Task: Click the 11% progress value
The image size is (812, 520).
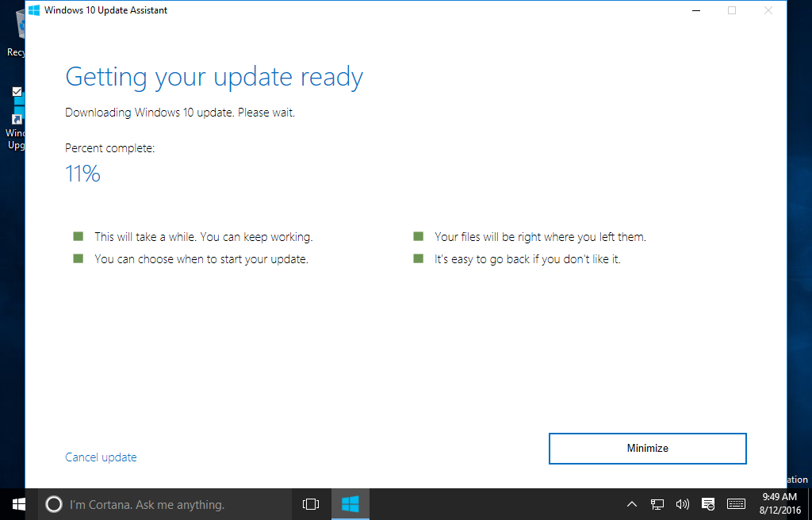Action: (82, 174)
